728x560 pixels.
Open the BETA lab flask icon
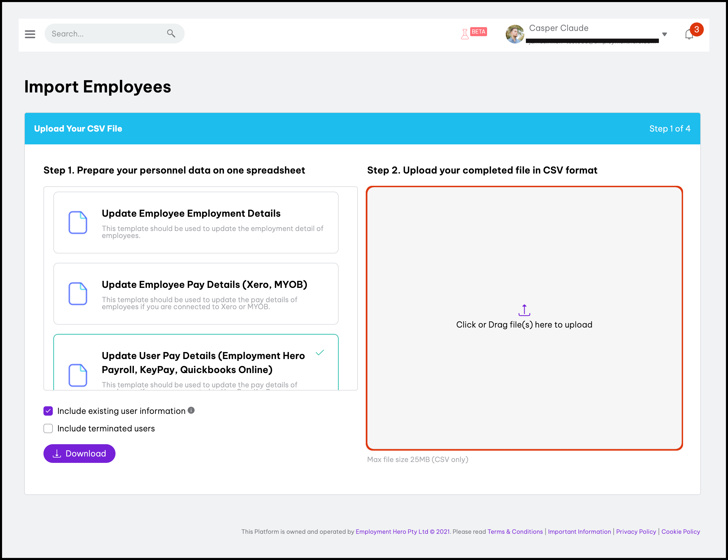(465, 34)
